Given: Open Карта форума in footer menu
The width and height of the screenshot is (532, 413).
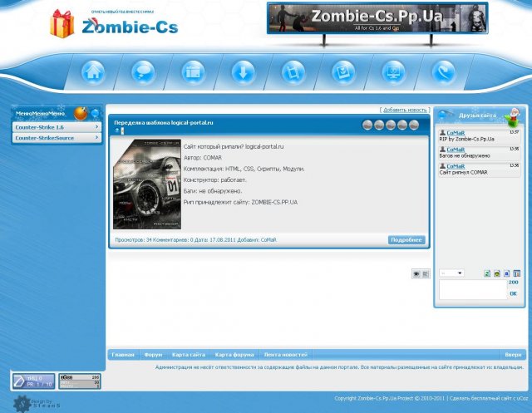Looking at the screenshot, I should click(x=234, y=355).
